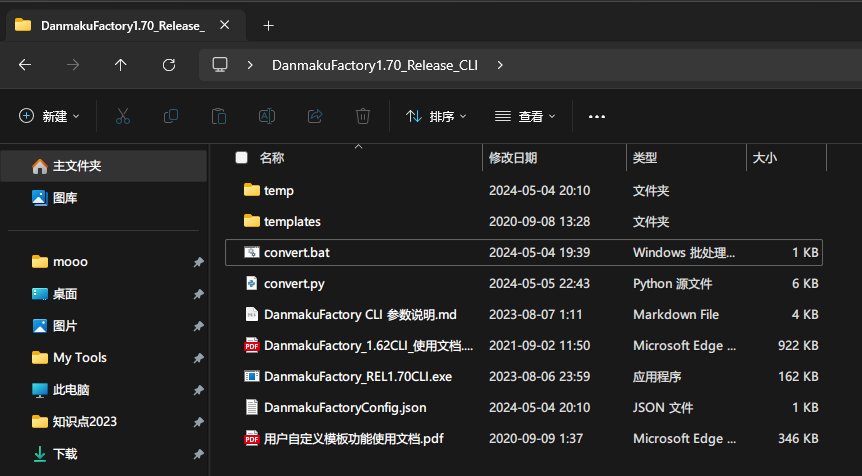The image size is (862, 476).
Task: Click the templates folder icon
Action: pos(252,221)
